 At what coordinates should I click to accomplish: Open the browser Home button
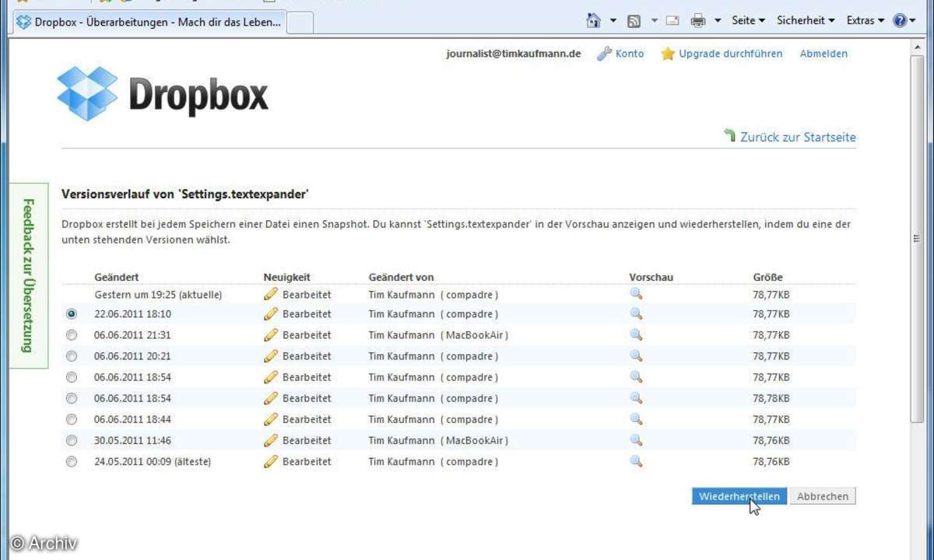click(x=594, y=21)
